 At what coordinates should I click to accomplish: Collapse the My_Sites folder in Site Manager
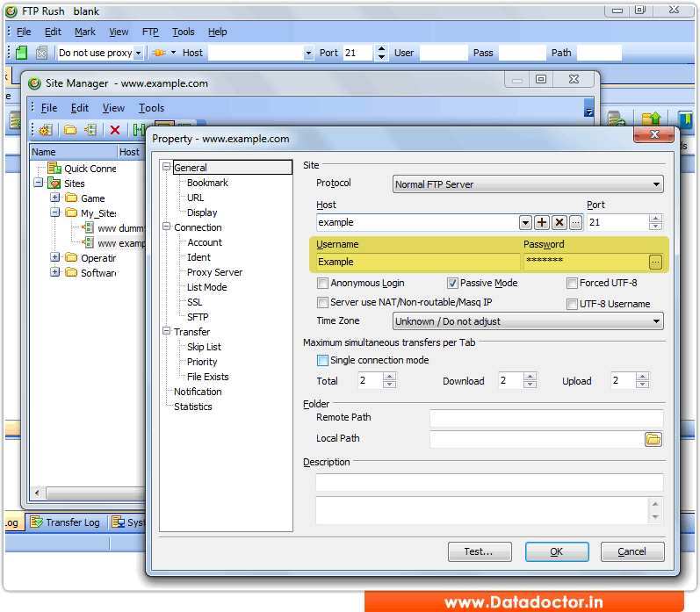[55, 212]
